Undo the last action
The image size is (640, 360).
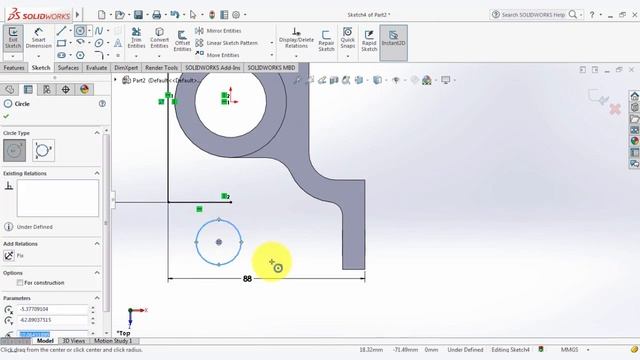(x=175, y=15)
